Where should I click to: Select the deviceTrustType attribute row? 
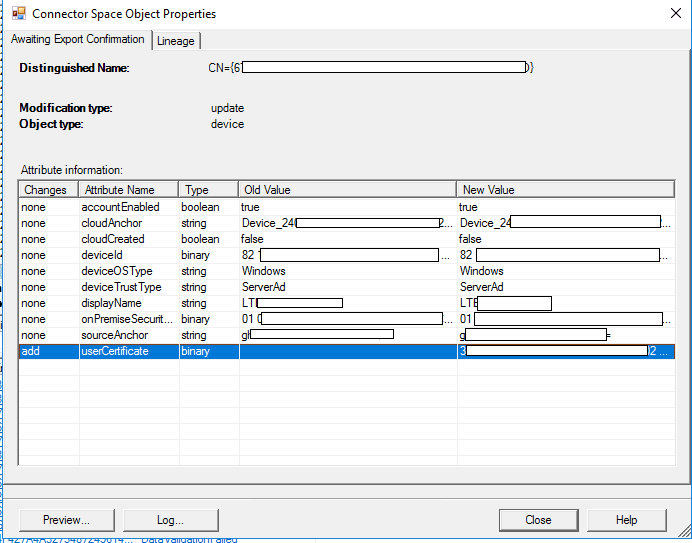pyautogui.click(x=347, y=287)
